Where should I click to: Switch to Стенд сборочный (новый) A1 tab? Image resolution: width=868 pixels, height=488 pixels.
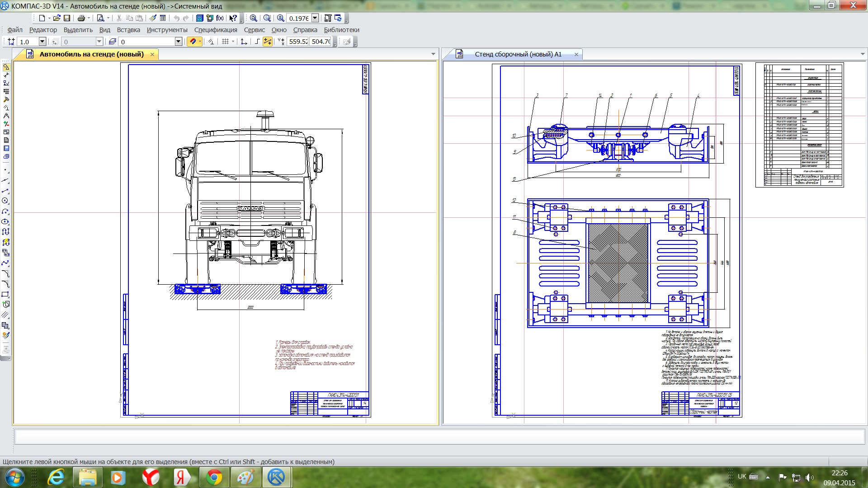[518, 54]
